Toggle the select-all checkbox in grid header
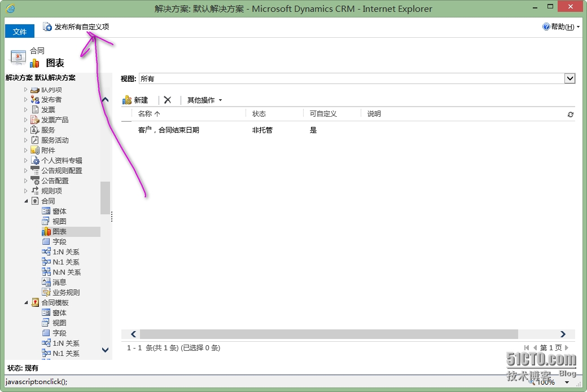The height and width of the screenshot is (392, 587). 126,114
